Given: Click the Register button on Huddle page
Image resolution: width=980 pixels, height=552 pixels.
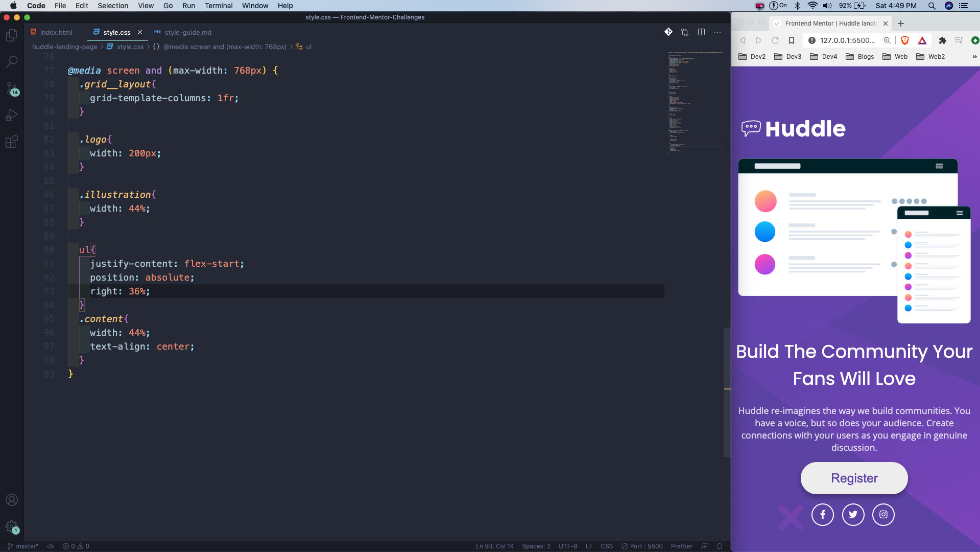Looking at the screenshot, I should (x=854, y=478).
